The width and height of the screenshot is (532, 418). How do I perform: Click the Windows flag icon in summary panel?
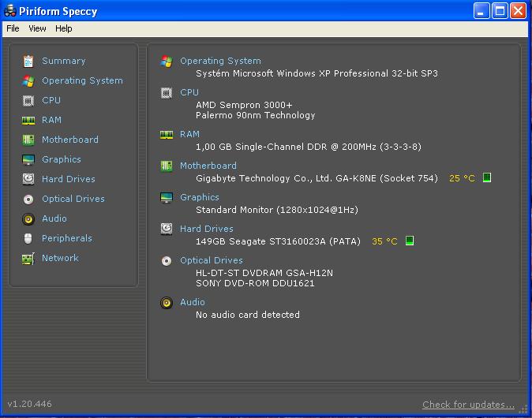(167, 62)
